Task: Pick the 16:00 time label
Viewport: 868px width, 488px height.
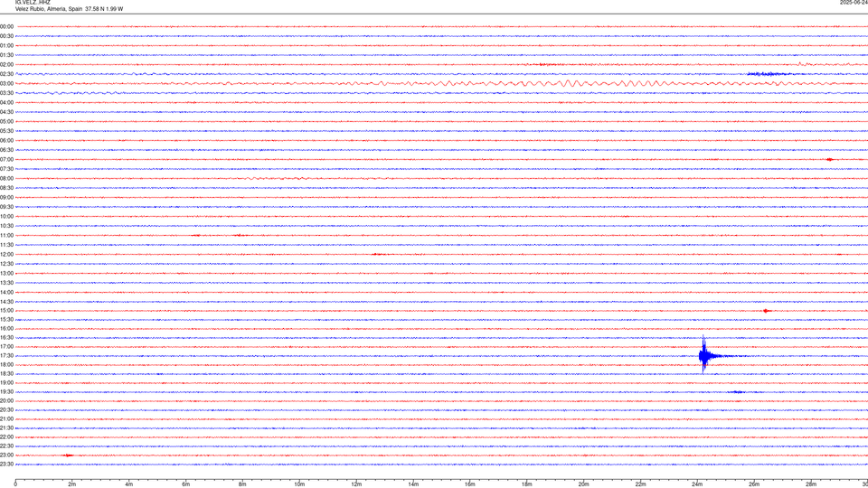Action: click(6, 328)
